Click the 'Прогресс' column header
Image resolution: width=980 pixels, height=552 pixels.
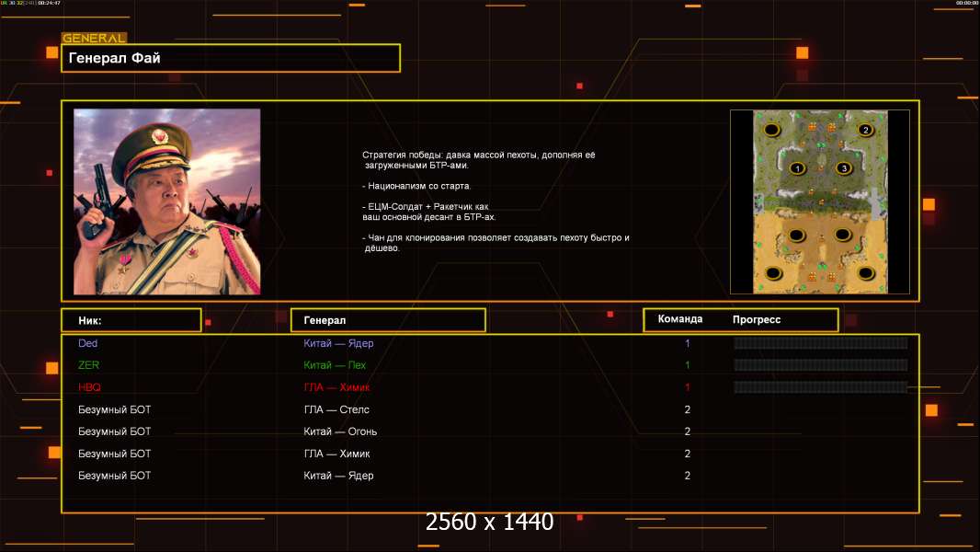tap(757, 319)
